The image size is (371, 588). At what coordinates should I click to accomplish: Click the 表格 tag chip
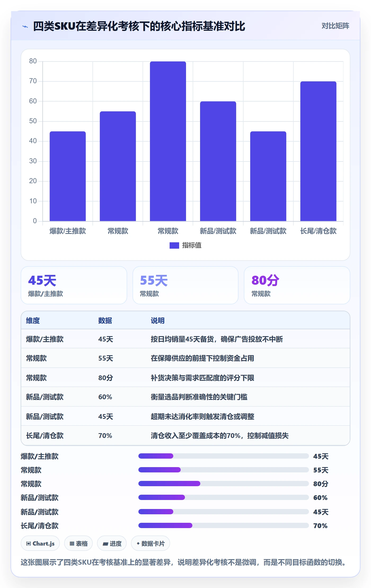pos(78,543)
